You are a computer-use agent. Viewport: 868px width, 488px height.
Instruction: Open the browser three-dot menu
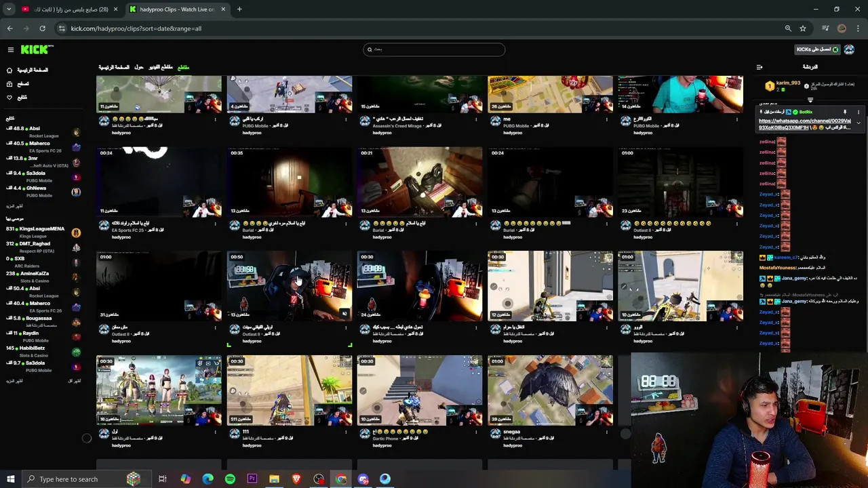pyautogui.click(x=859, y=28)
